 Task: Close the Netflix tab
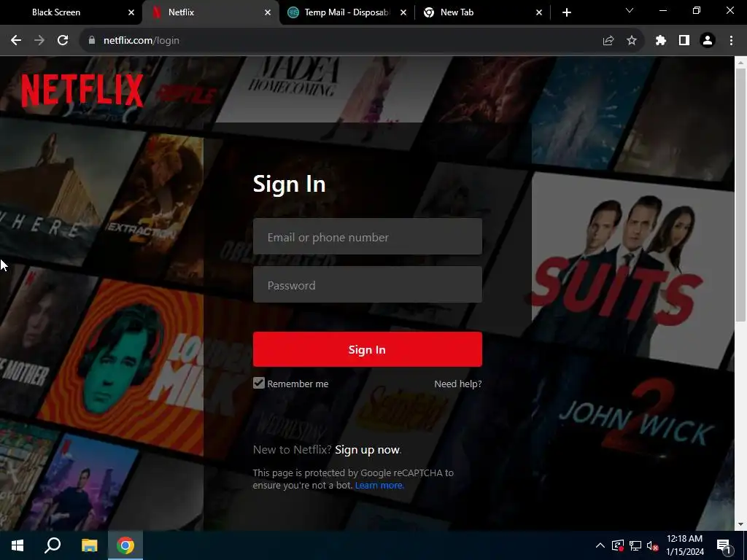click(268, 12)
